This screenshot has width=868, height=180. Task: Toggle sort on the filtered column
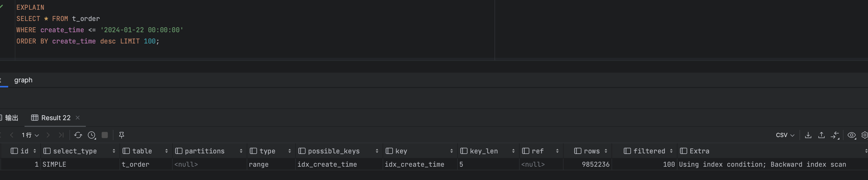[x=671, y=151]
